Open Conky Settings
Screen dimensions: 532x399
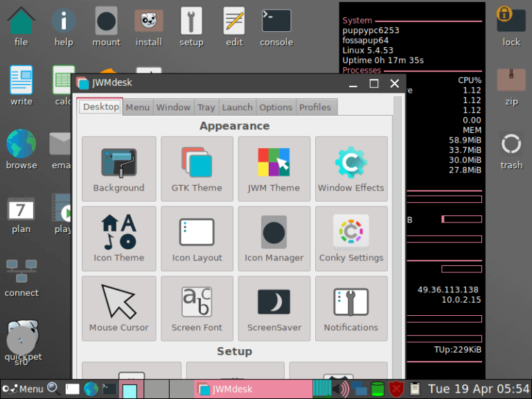[351, 239]
